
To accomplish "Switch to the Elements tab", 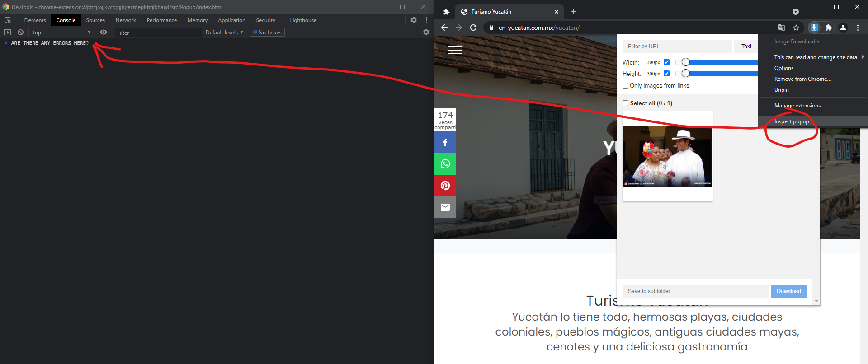I will pos(35,20).
